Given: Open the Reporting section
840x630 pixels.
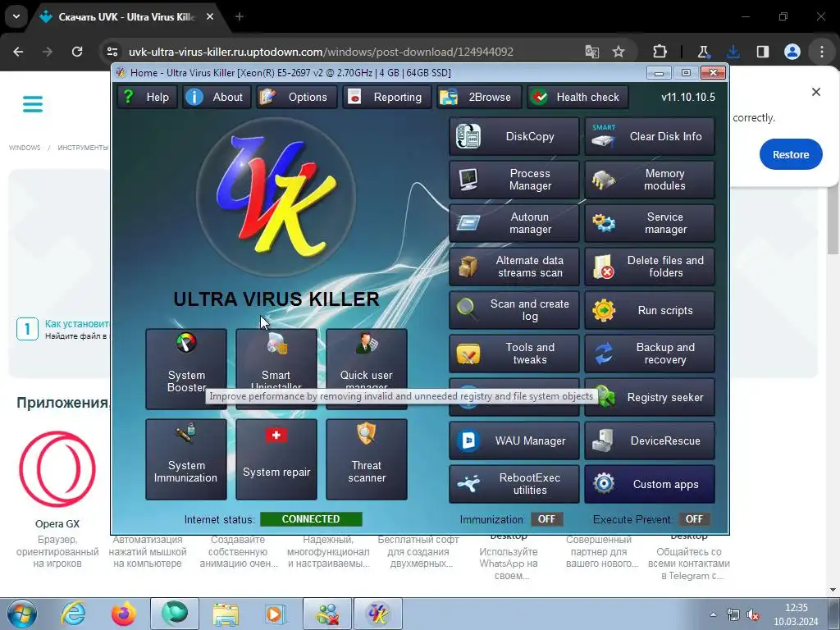Looking at the screenshot, I should pos(387,97).
